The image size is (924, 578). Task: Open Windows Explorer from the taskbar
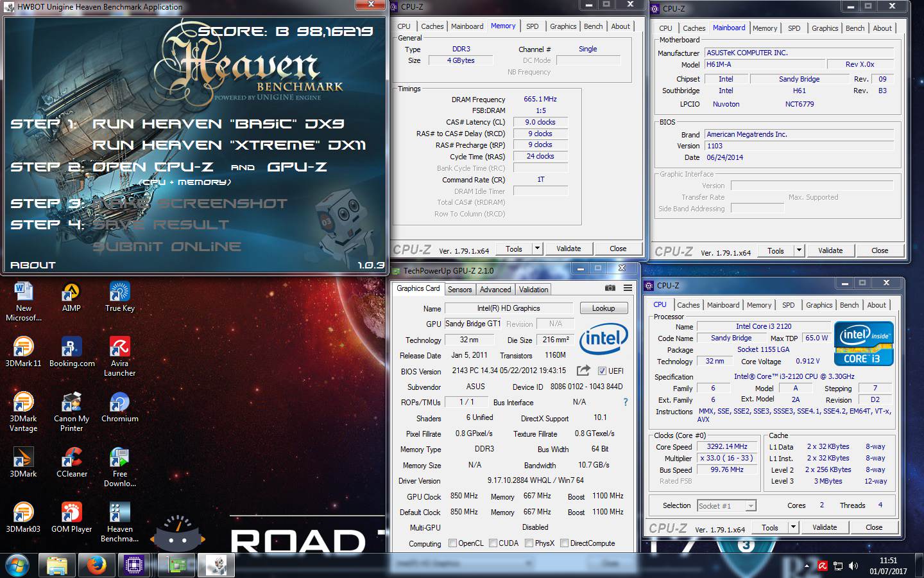[57, 566]
